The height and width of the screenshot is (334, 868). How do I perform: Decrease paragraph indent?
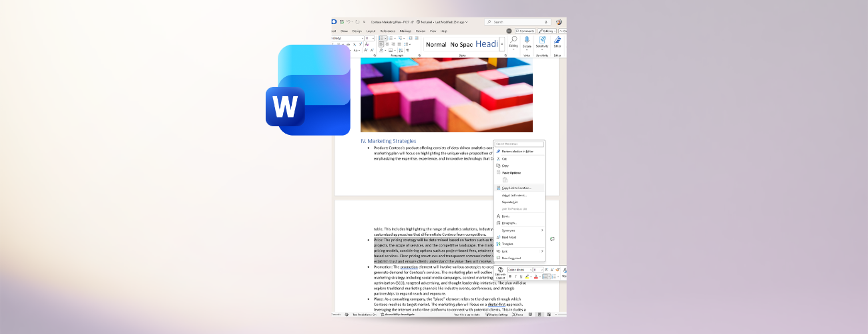coord(411,38)
